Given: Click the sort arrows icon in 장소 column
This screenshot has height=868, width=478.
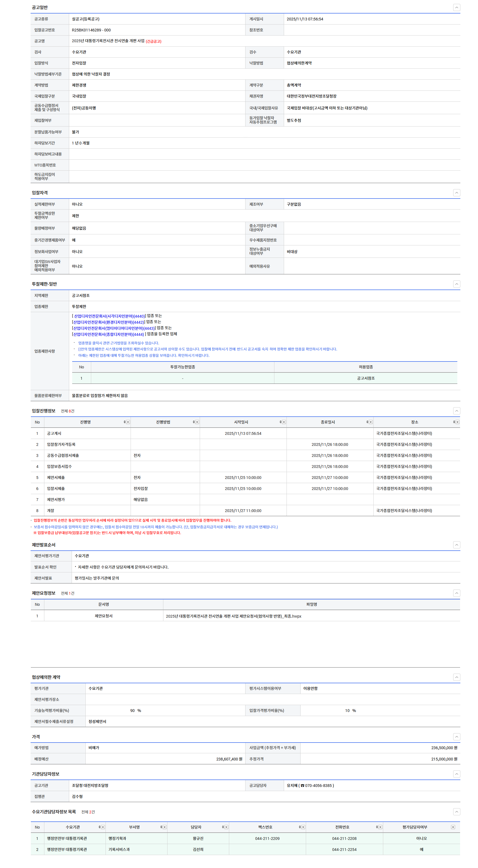Looking at the screenshot, I should pos(454,422).
